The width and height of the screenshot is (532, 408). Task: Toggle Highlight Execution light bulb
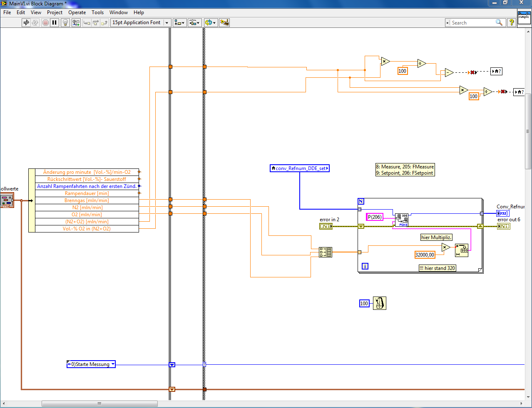click(65, 22)
